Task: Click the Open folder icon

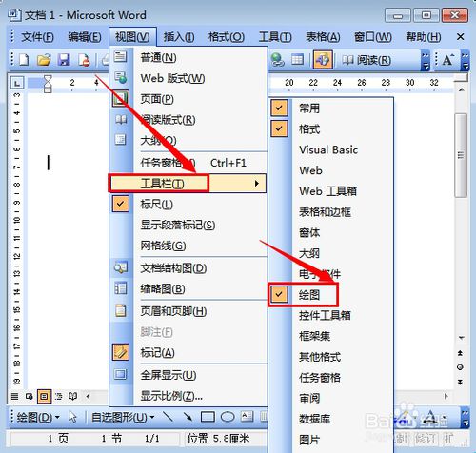Action: click(x=44, y=60)
